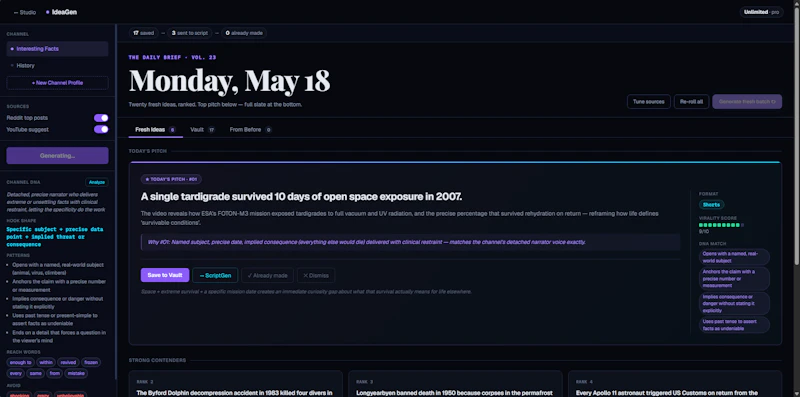Select the 'Implies consequence or danger' DNA match chip

734,304
